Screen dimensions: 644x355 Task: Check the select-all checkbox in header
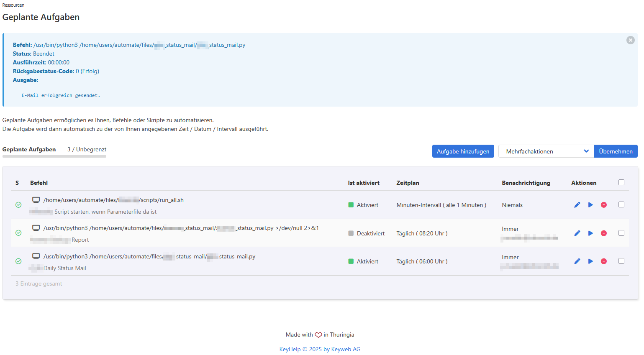coord(621,182)
